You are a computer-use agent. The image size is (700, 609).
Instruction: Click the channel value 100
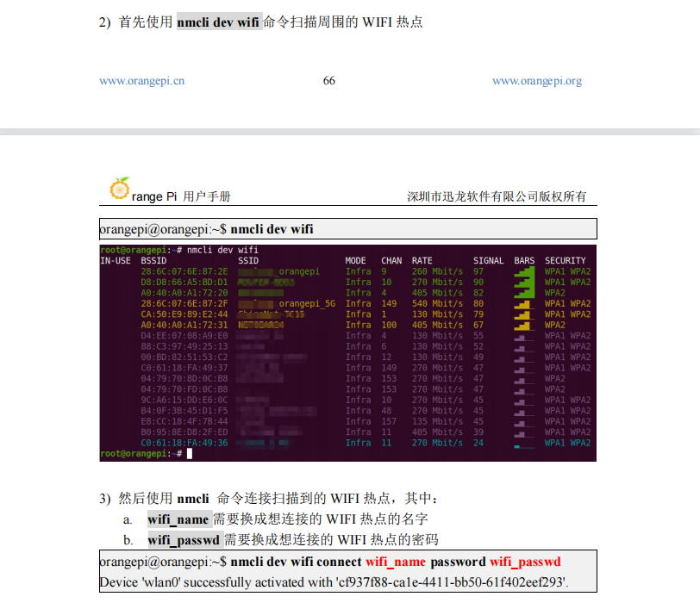pyautogui.click(x=389, y=325)
